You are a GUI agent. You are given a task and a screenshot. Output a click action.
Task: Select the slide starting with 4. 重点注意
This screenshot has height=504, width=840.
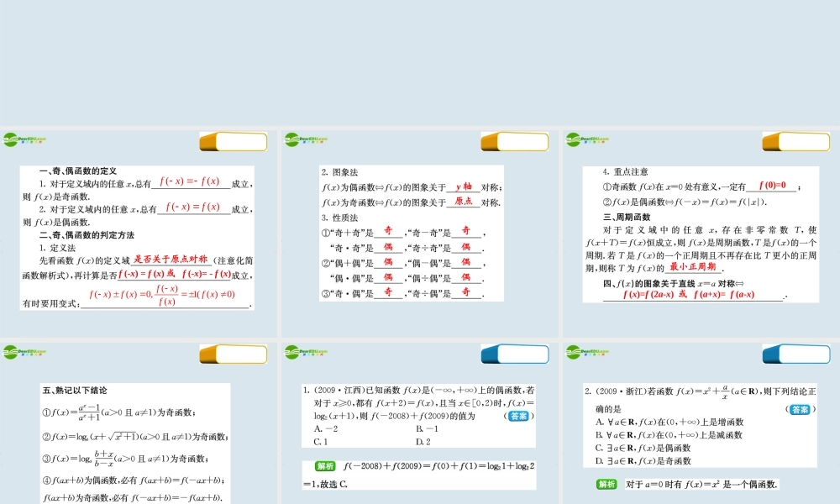click(701, 234)
